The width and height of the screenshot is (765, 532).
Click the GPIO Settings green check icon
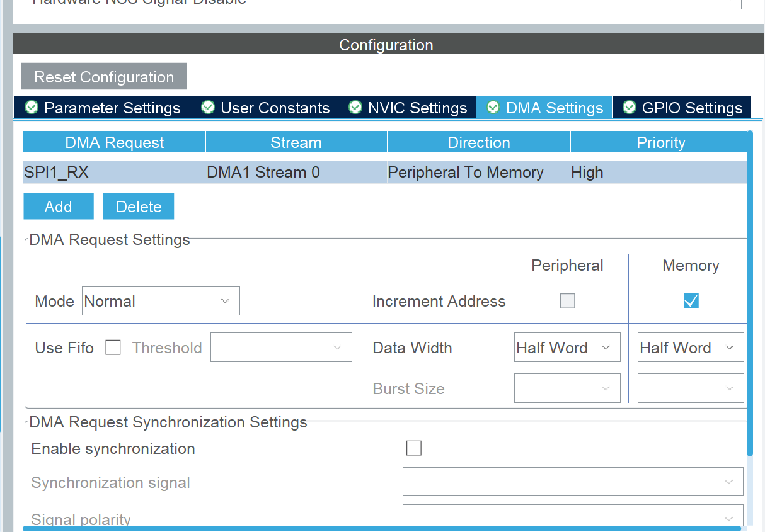tap(629, 108)
